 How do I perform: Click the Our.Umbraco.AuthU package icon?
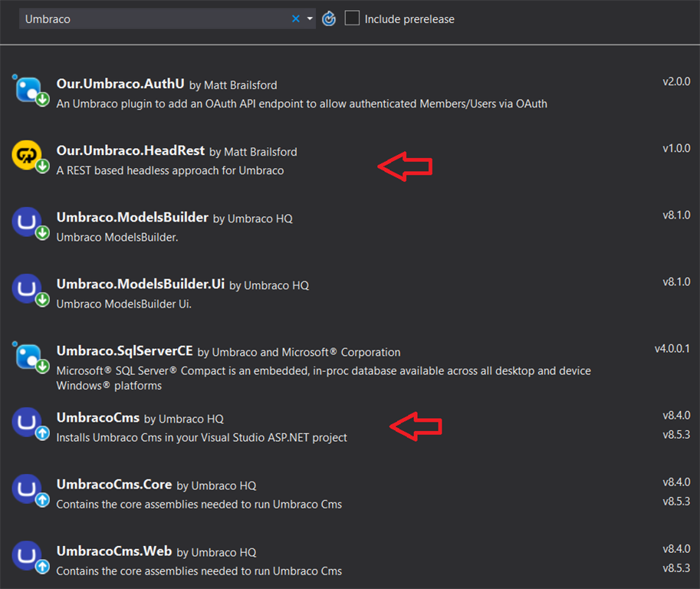tap(28, 90)
